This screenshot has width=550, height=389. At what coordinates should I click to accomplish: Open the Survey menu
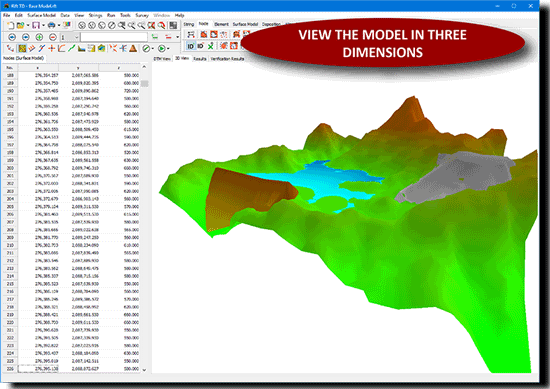pos(142,15)
